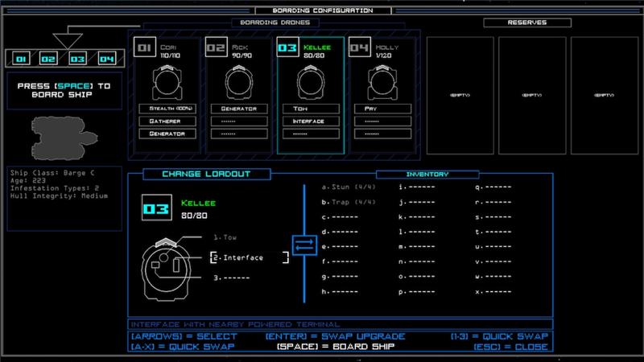The width and height of the screenshot is (644, 362).
Task: Click Cori's Stealth upgrade slot
Action: click(167, 109)
